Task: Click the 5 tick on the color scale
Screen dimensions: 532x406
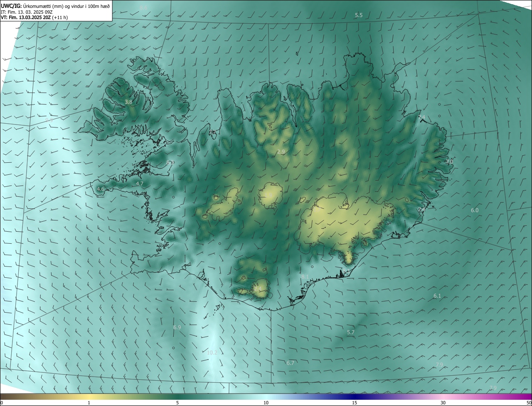Action: (x=177, y=403)
